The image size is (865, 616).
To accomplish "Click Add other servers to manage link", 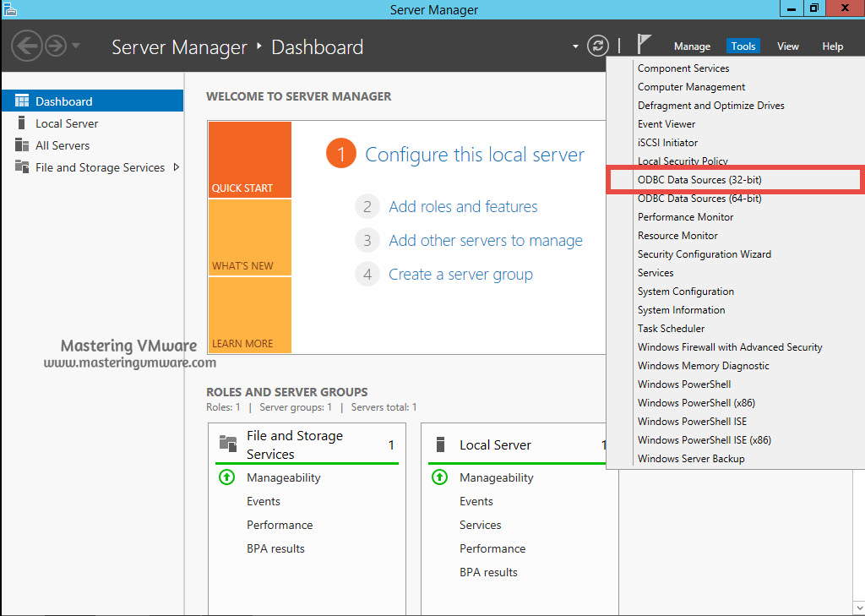I will coord(486,241).
